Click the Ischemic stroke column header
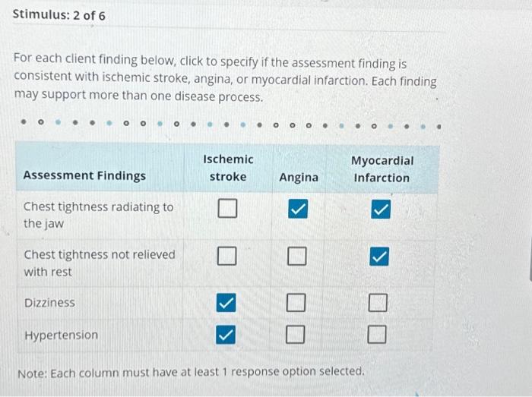The height and width of the screenshot is (397, 532). point(228,168)
